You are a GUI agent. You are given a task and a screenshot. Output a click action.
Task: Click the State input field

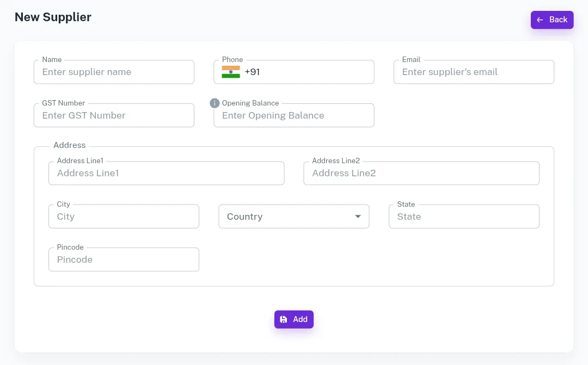click(464, 216)
